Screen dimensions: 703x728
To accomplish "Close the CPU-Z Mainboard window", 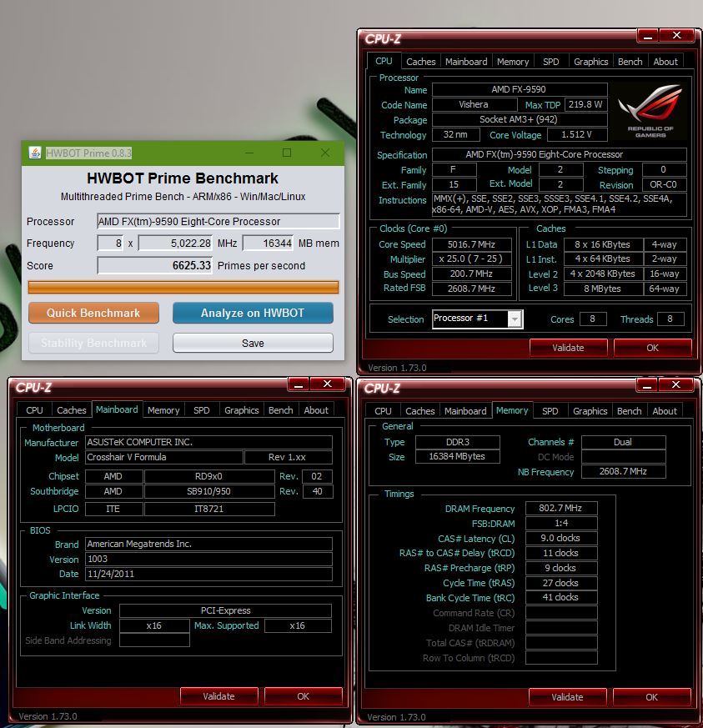I will click(328, 384).
